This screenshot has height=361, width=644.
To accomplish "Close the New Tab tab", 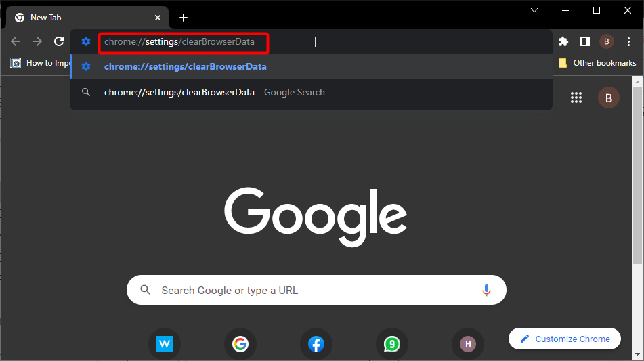I will [158, 18].
